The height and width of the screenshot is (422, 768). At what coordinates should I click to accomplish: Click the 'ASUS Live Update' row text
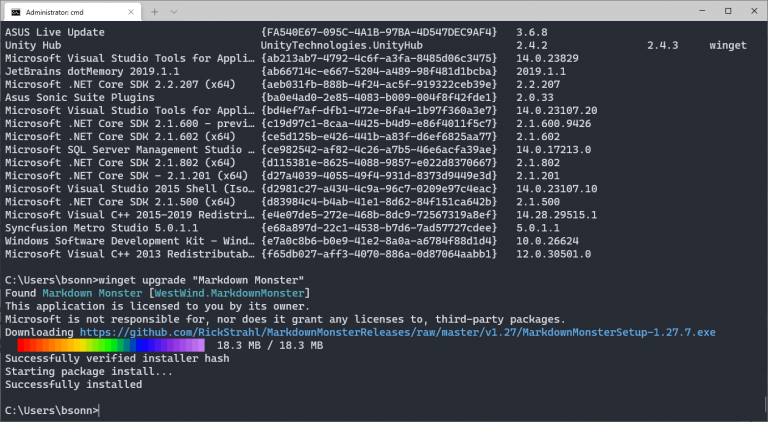(55, 32)
